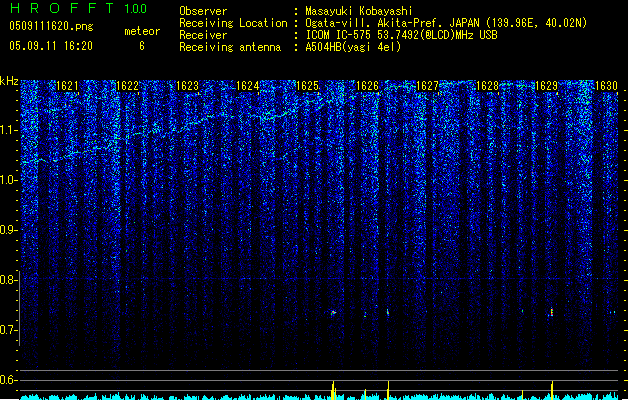Click the meteor echo just after 1625

[333, 313]
